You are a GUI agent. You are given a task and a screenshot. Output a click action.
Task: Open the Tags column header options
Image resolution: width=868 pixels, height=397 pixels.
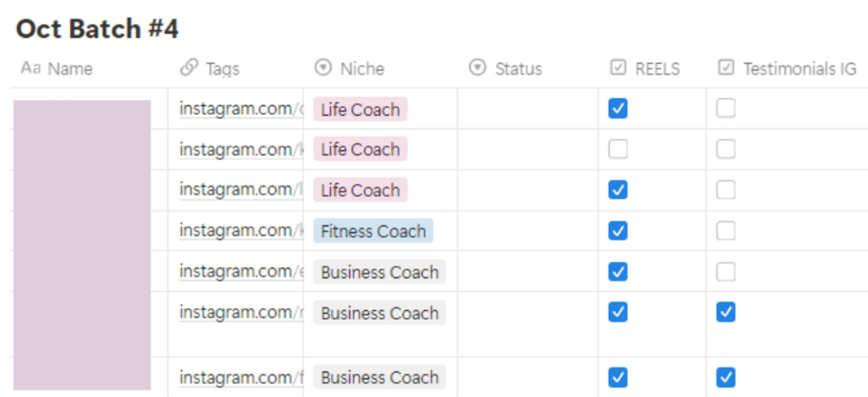click(x=223, y=69)
